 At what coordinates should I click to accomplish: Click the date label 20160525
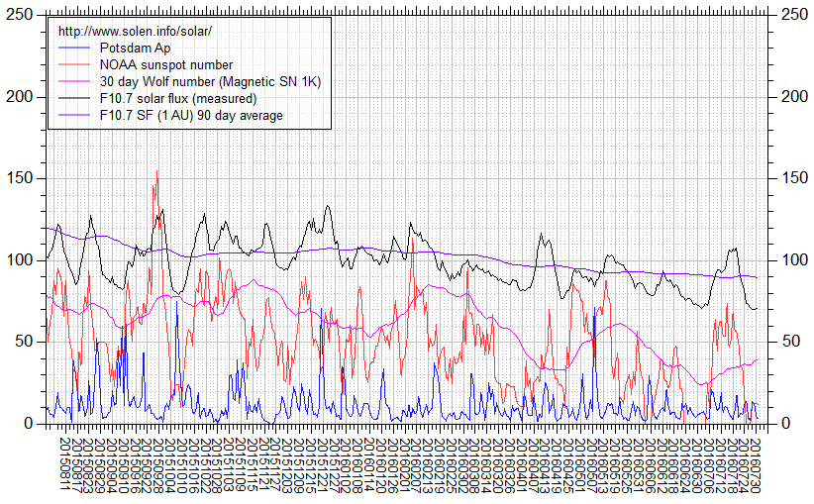(x=627, y=465)
